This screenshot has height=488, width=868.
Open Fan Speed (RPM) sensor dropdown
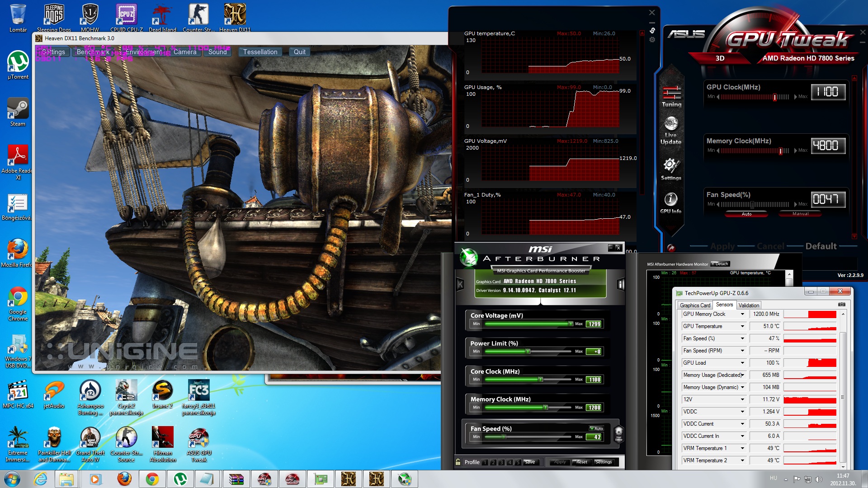(x=742, y=351)
